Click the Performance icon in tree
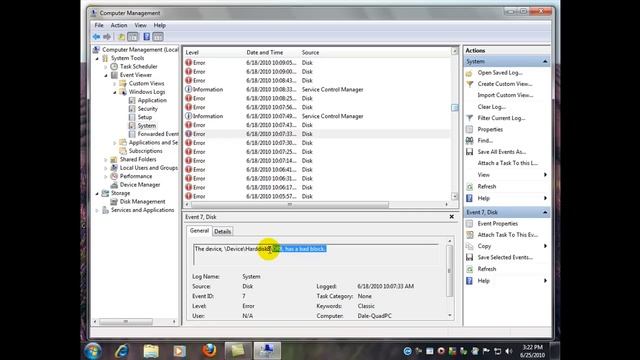Screen dimensions: 640x360 click(114, 176)
